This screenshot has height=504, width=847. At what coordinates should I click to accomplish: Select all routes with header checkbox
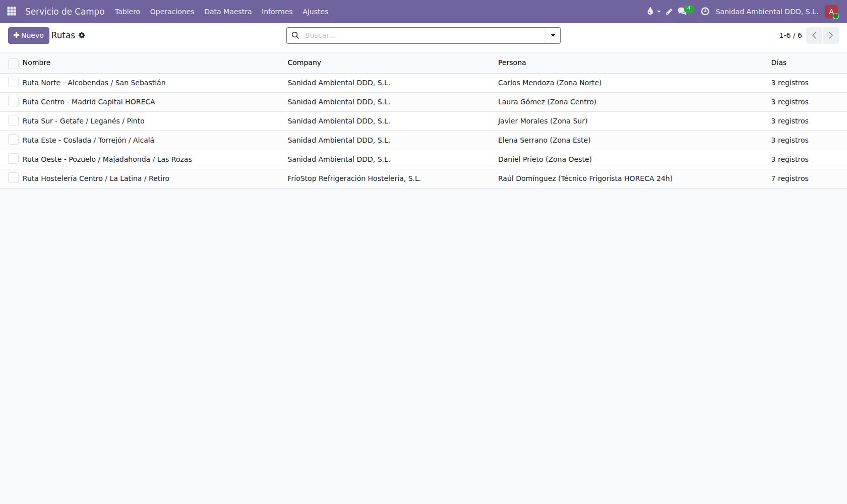point(13,63)
